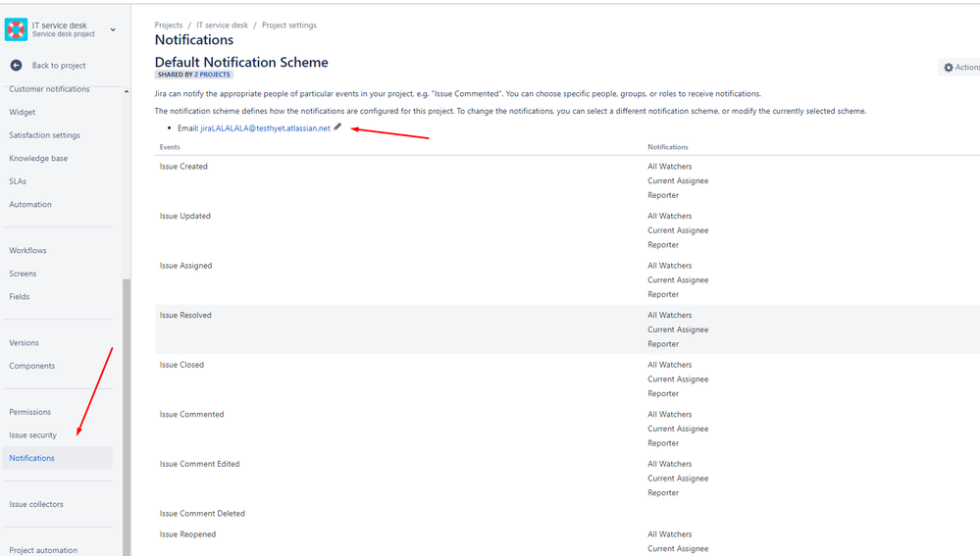
Task: Open Versions in sidebar
Action: point(24,343)
